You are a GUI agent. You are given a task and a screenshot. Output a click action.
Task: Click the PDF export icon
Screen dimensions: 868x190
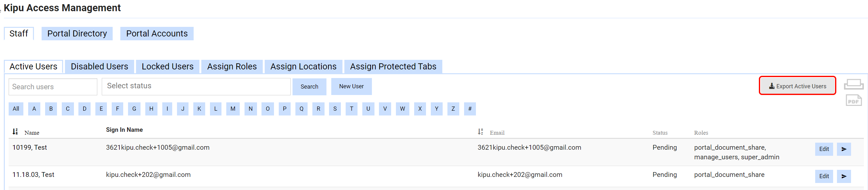pyautogui.click(x=853, y=100)
